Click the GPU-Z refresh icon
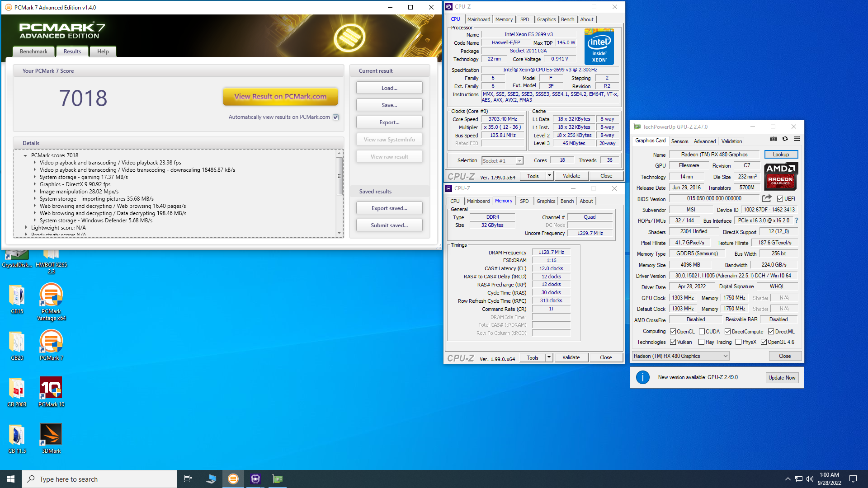Viewport: 868px width, 488px height. coord(785,139)
